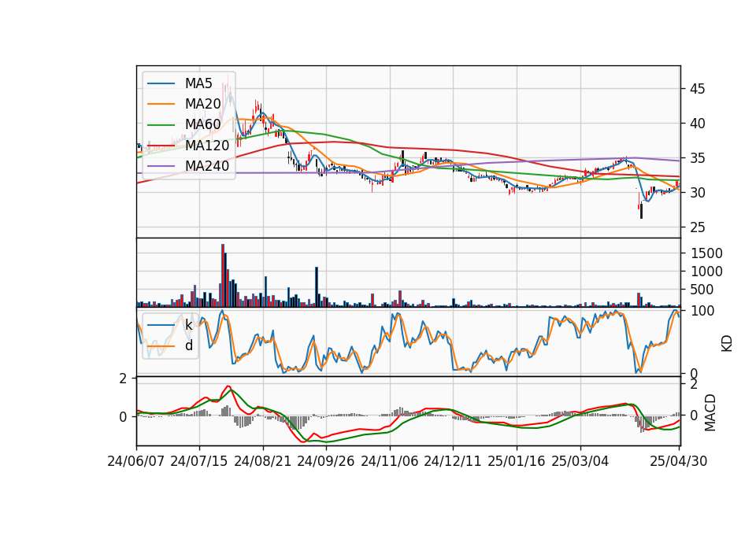756x543 pixels.
Task: Click the orange line sample beside MA20
Action: tap(161, 104)
